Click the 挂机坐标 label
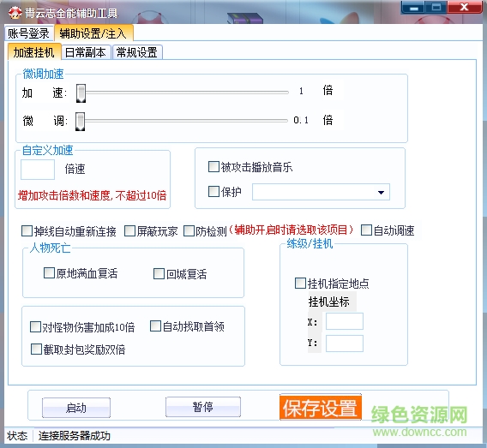 click(x=329, y=302)
